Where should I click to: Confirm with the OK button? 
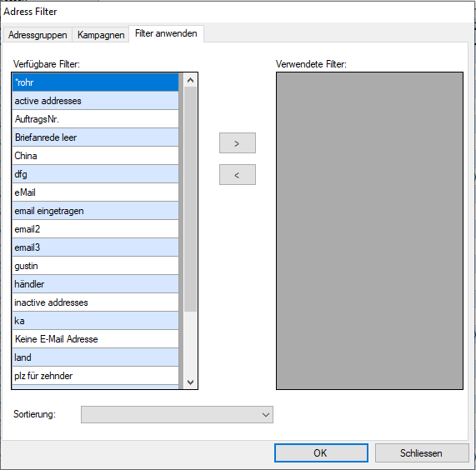point(321,453)
